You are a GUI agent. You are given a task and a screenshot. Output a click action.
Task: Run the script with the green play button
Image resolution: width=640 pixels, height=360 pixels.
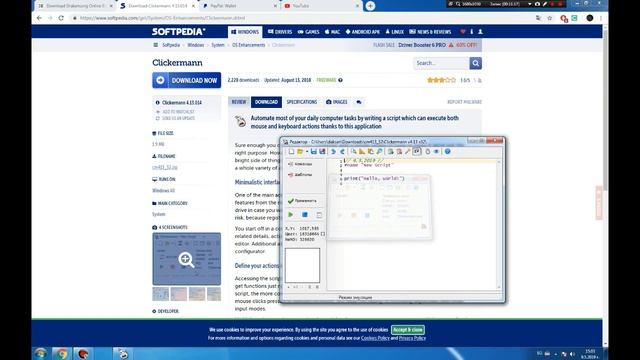pyautogui.click(x=291, y=215)
